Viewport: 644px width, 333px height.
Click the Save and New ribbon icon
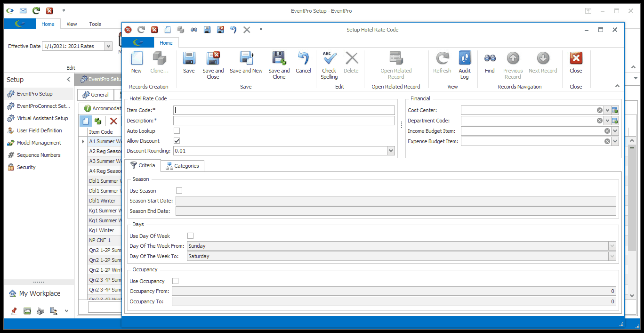246,58
